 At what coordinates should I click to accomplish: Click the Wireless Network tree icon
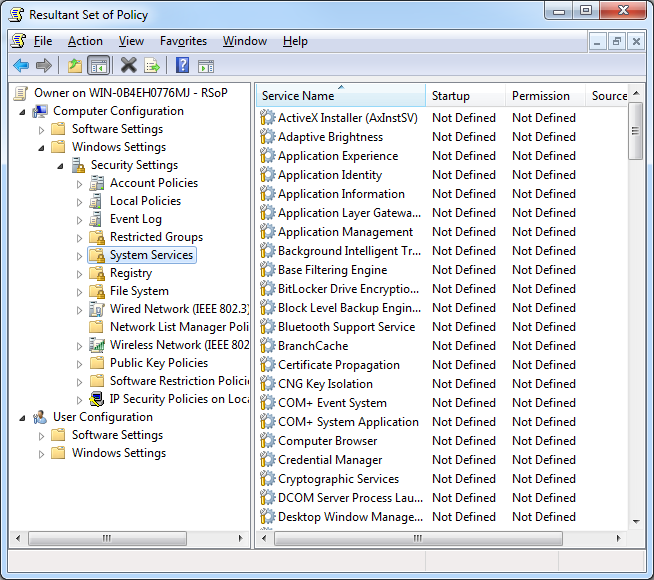97,345
